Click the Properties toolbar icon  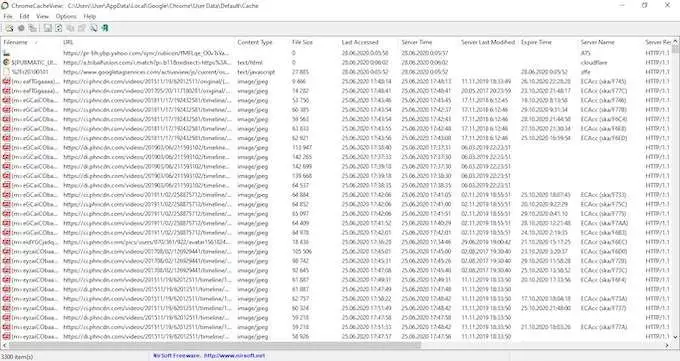(x=81, y=28)
